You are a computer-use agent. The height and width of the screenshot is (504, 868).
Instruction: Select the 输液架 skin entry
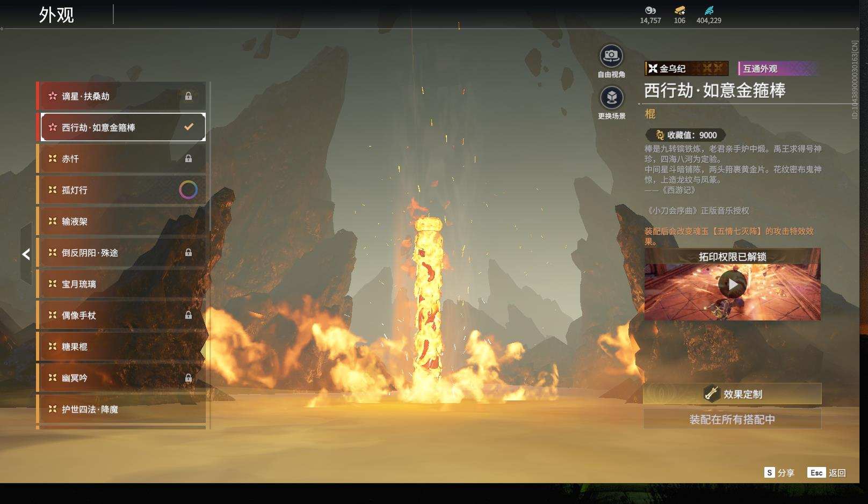(121, 221)
